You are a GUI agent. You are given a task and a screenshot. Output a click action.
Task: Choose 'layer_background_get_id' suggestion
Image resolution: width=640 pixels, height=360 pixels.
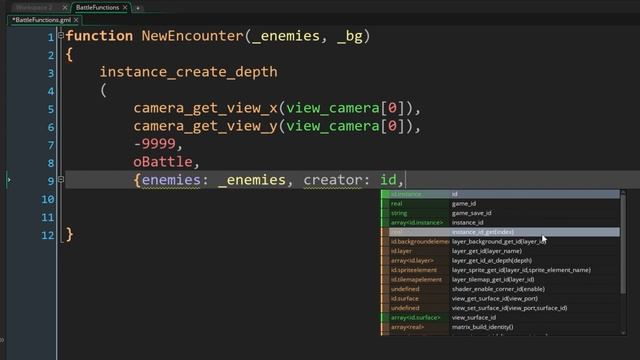point(500,241)
